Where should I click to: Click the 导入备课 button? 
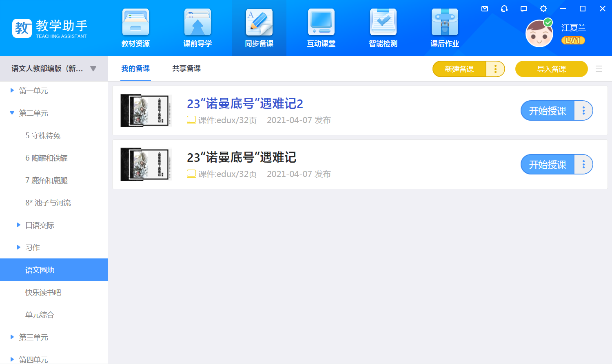(x=551, y=69)
